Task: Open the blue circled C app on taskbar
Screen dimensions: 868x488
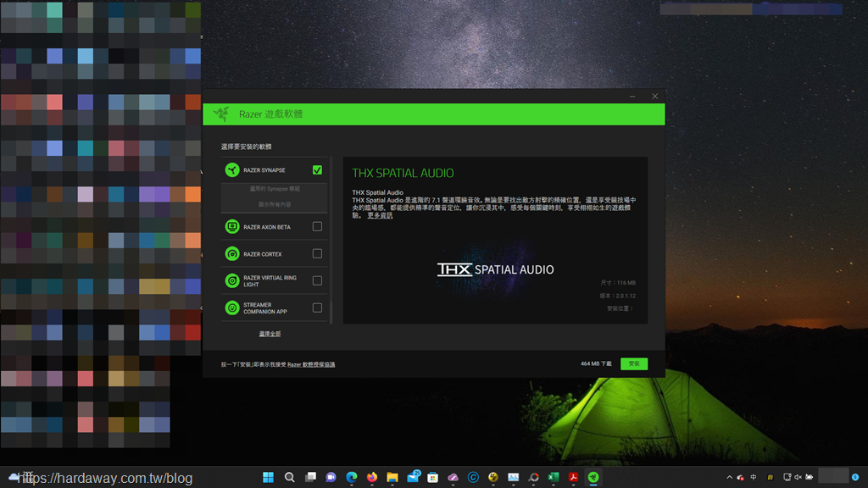Action: pos(473,477)
